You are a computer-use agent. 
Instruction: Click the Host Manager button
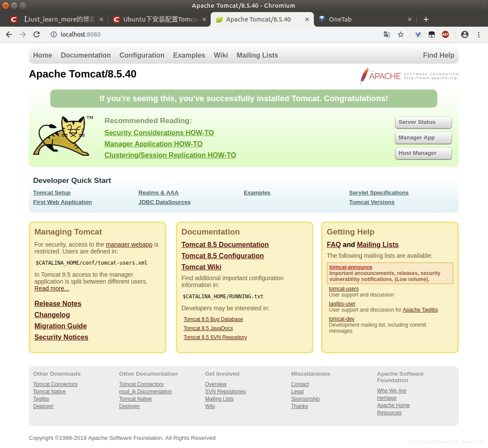click(423, 153)
